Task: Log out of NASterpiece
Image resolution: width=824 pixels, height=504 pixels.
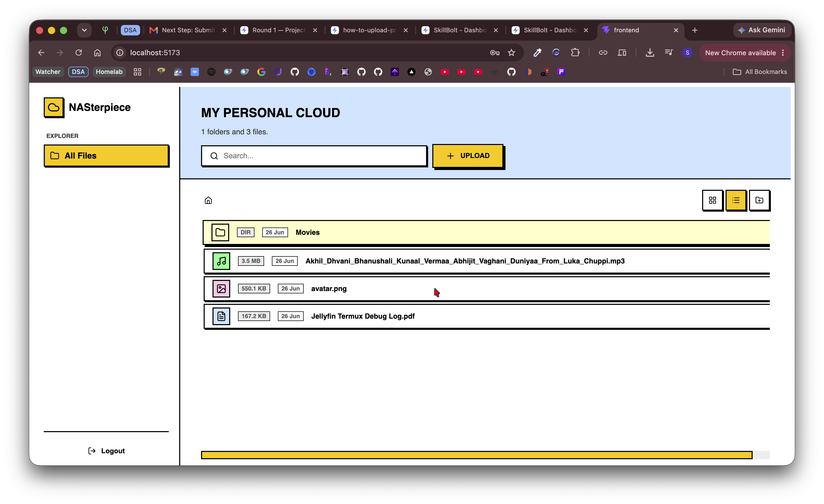Action: coord(106,451)
